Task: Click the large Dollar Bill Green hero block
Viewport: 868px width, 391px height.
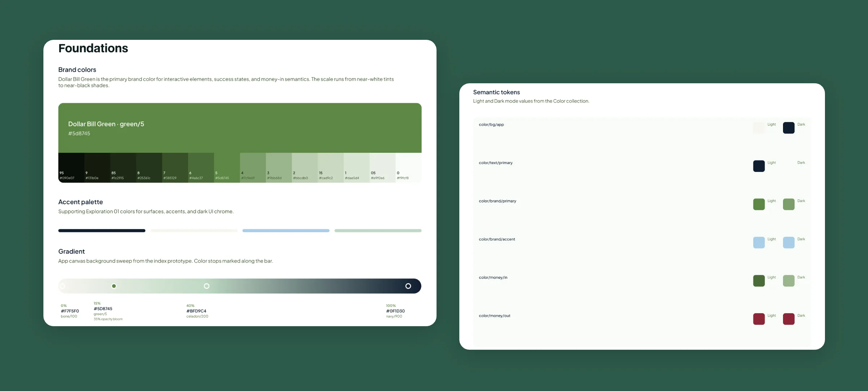Action: (x=240, y=128)
